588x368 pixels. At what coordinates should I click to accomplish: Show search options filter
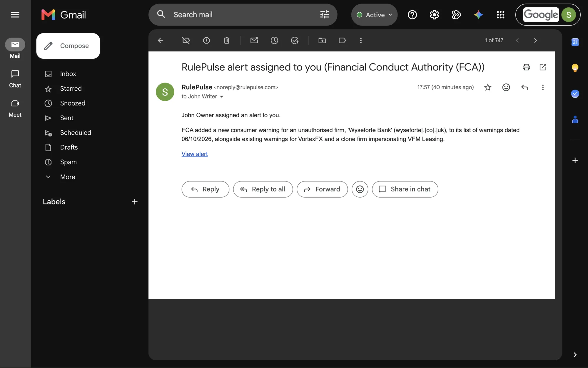[x=324, y=15]
